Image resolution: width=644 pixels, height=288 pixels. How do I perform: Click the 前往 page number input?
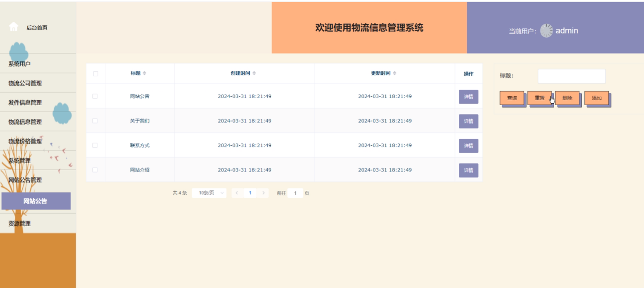pos(295,193)
